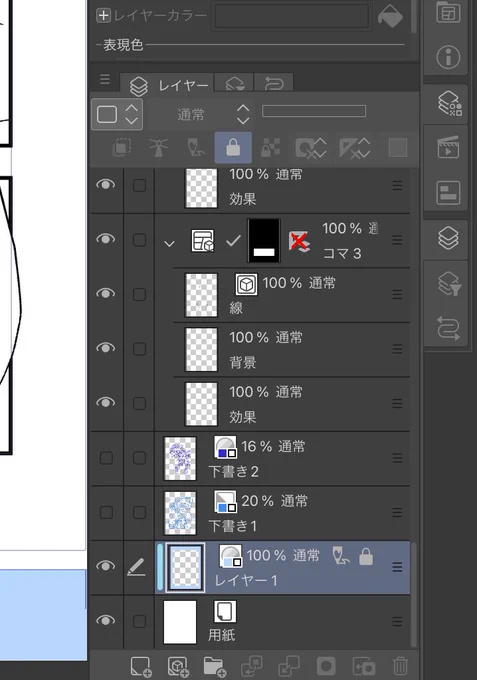
Task: Hide the コマ 3 folder layer
Action: [105, 239]
